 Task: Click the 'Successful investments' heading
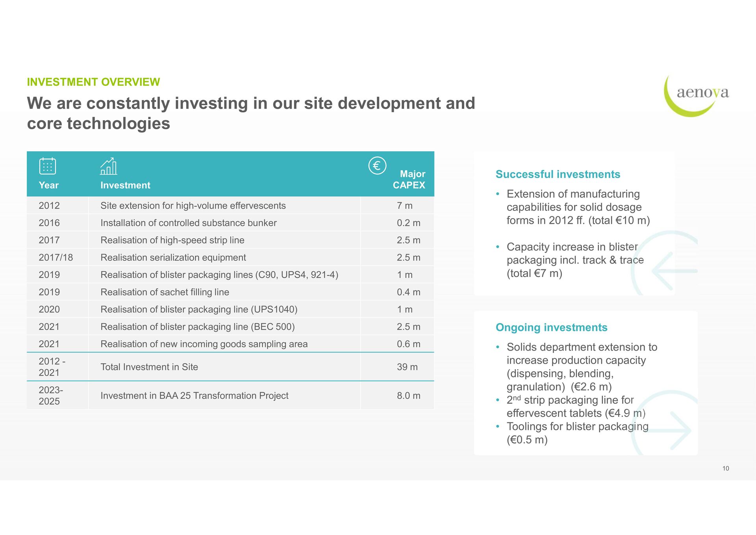coord(558,174)
